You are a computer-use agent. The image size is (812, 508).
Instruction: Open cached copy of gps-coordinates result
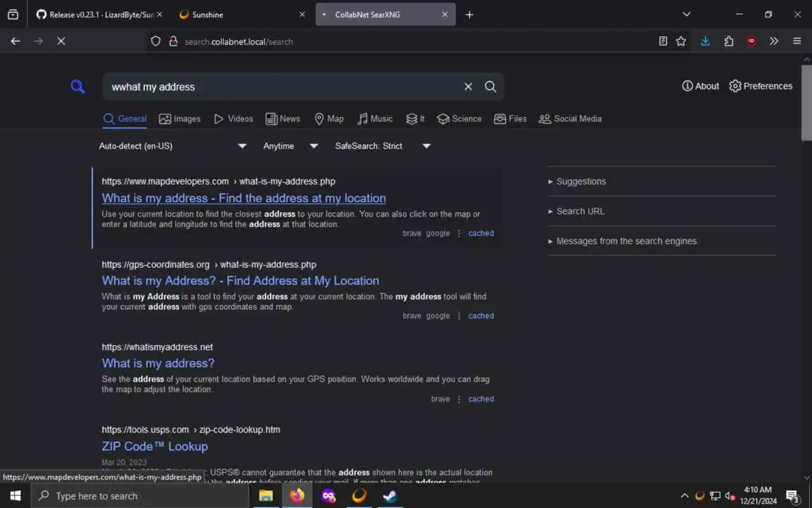click(481, 316)
